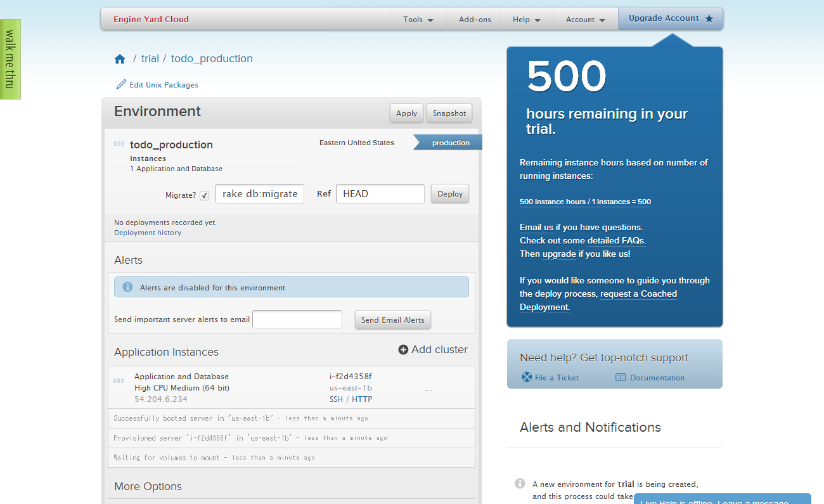This screenshot has width=824, height=504.
Task: Click the Ref field containing HEAD
Action: 380,194
